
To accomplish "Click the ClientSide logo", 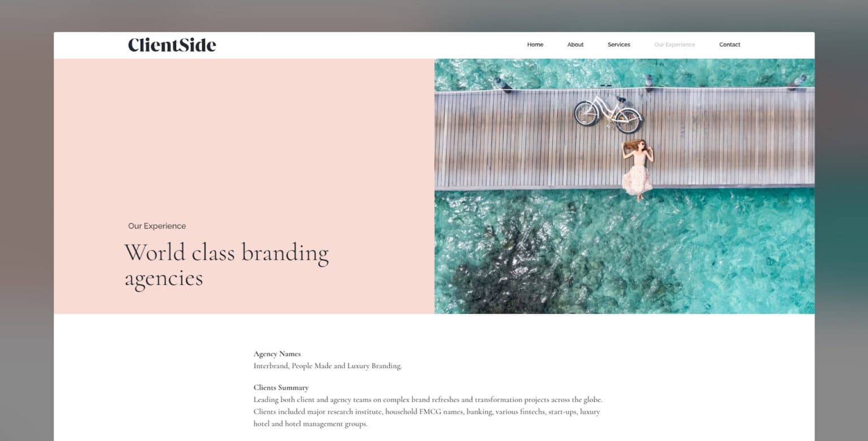I will click(172, 45).
